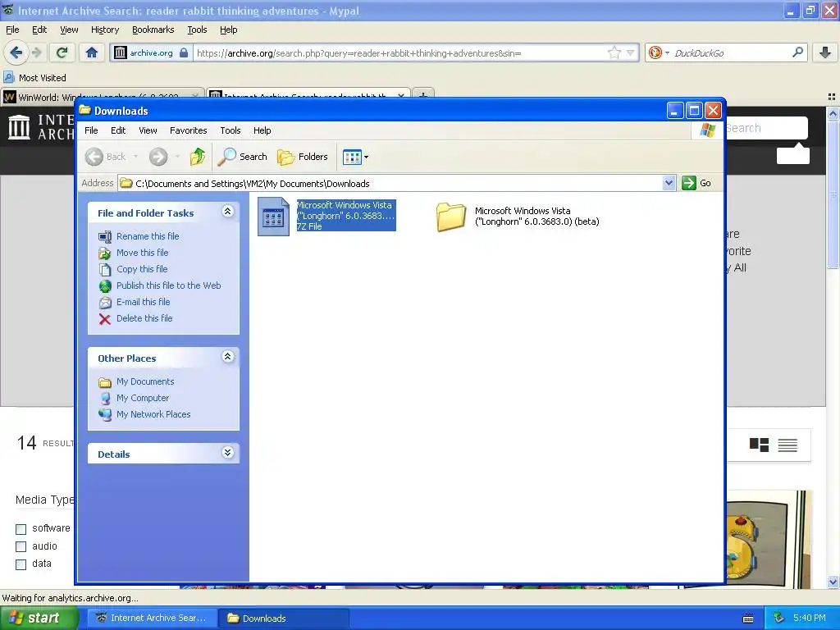Click the browser Forward arrow button
840x630 pixels.
point(36,52)
